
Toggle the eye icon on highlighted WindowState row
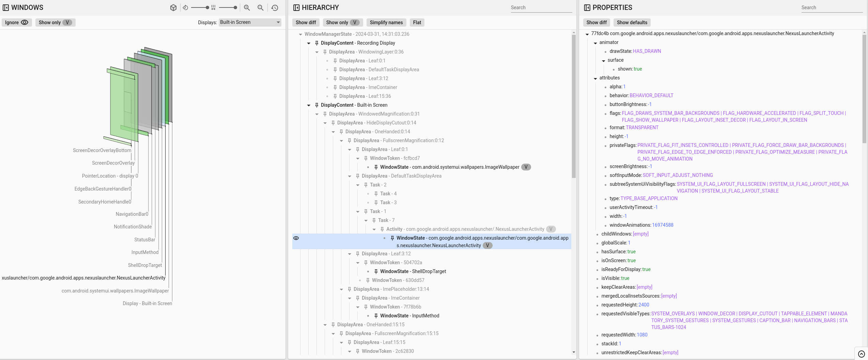pos(296,238)
